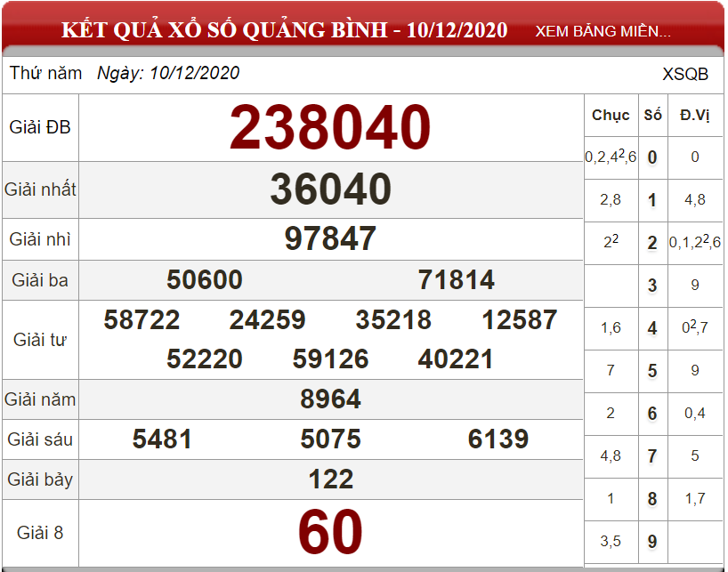Click fourth prize number 12587
Viewport: 728px width, 572px height.
click(x=520, y=319)
